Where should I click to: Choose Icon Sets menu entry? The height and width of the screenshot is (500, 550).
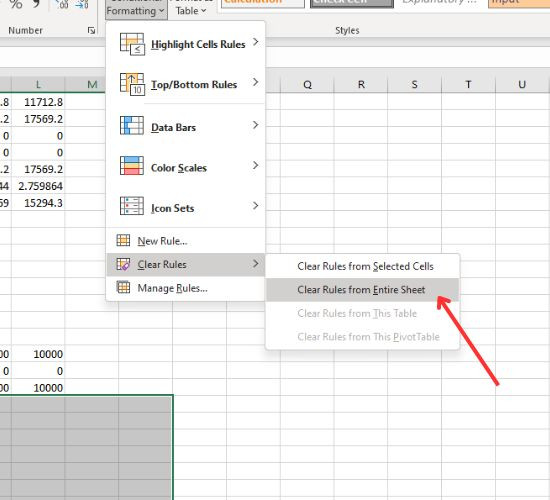coord(186,206)
